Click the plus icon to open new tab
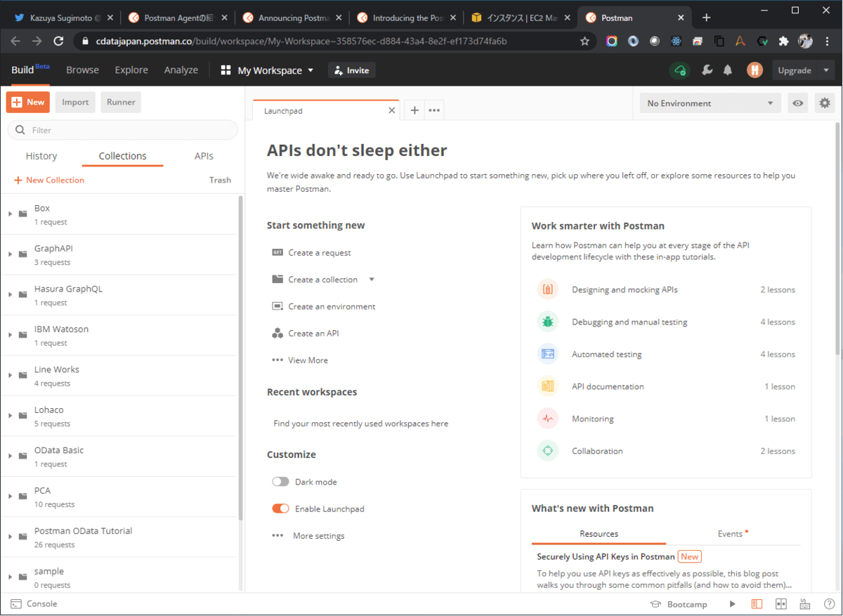The width and height of the screenshot is (843, 616). pyautogui.click(x=414, y=110)
